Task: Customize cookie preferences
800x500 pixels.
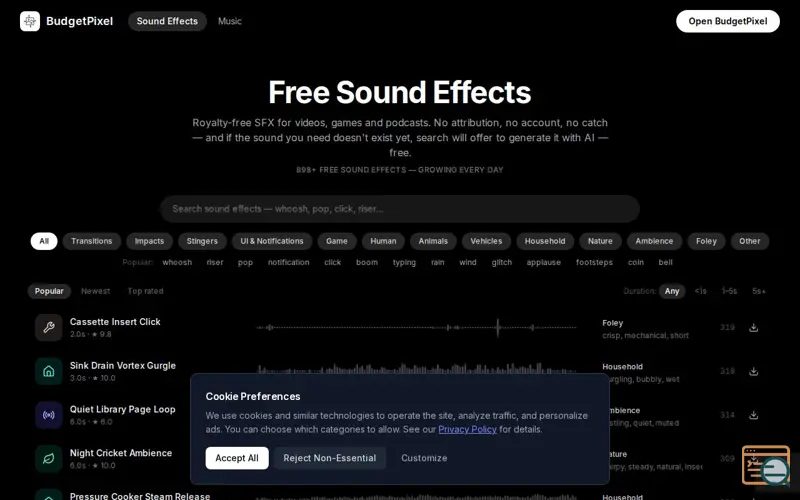Action: (x=424, y=458)
